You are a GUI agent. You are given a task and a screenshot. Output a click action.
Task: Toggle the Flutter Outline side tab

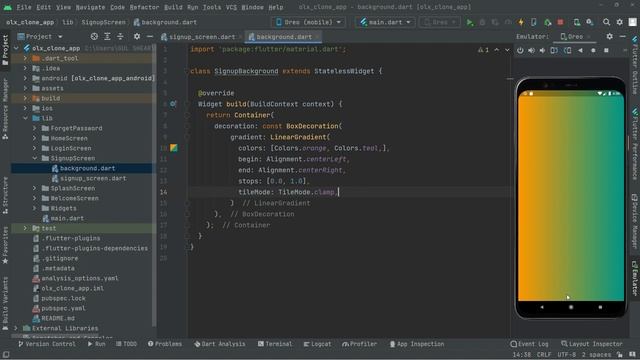pos(635,65)
